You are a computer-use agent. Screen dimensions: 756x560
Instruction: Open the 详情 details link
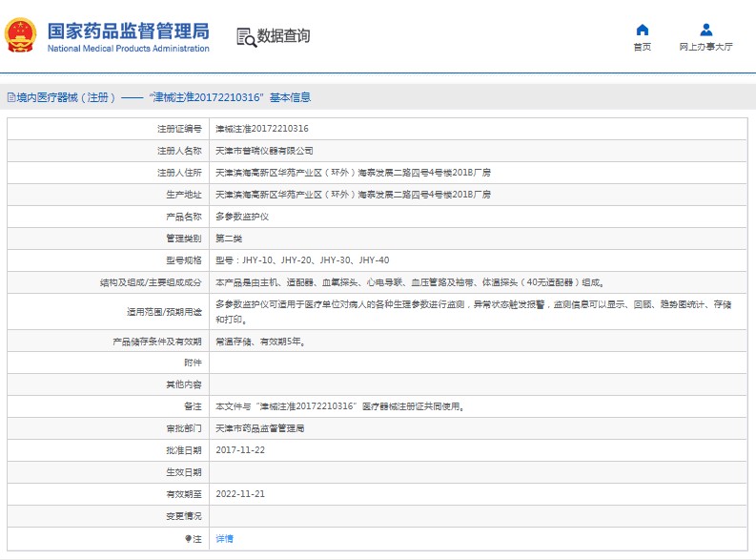pos(224,539)
